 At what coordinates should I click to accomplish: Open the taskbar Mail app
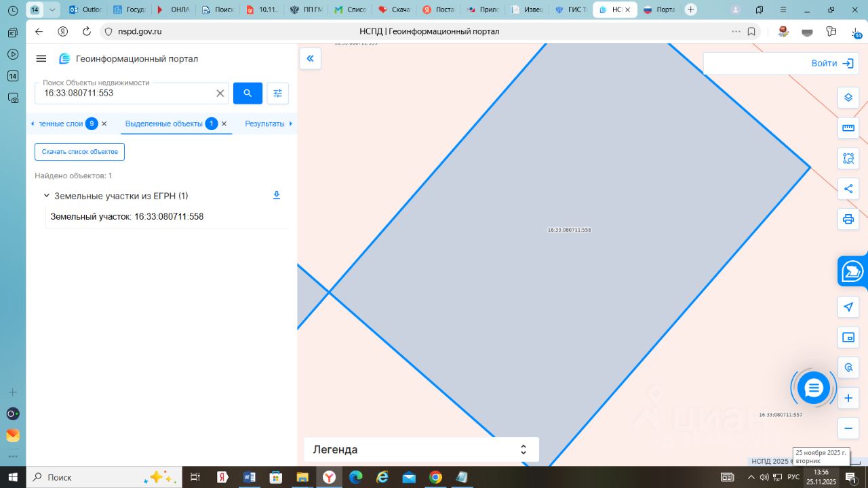409,477
